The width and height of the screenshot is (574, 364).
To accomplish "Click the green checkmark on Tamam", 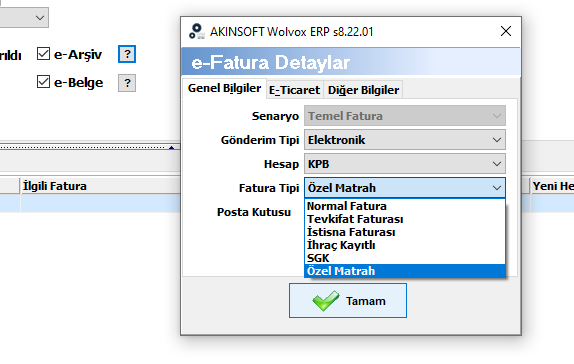I will pyautogui.click(x=325, y=301).
